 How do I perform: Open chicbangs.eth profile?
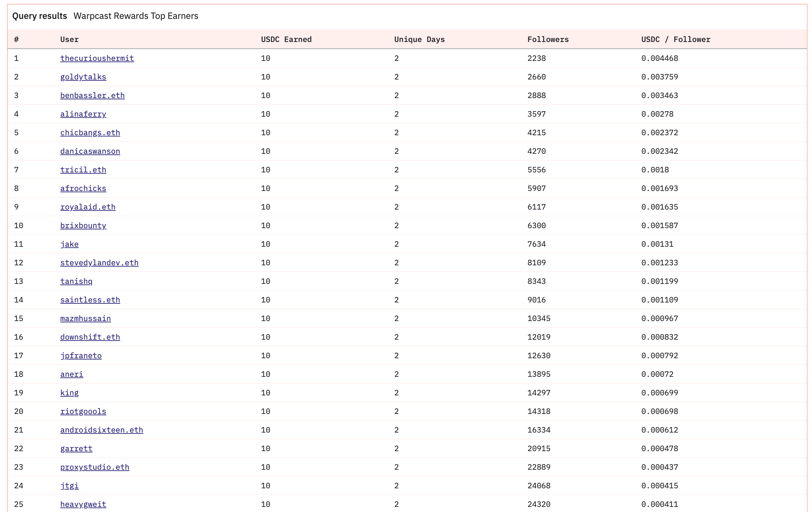coord(90,132)
